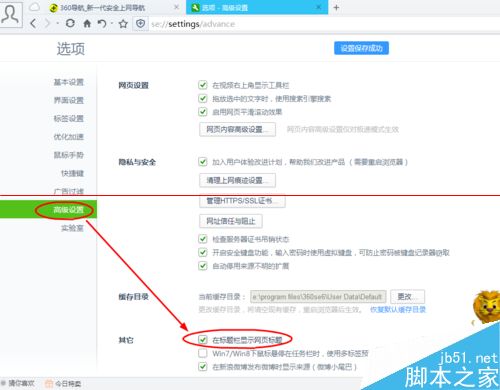Click the cloud sync icon
500x390 pixels.
point(34,7)
